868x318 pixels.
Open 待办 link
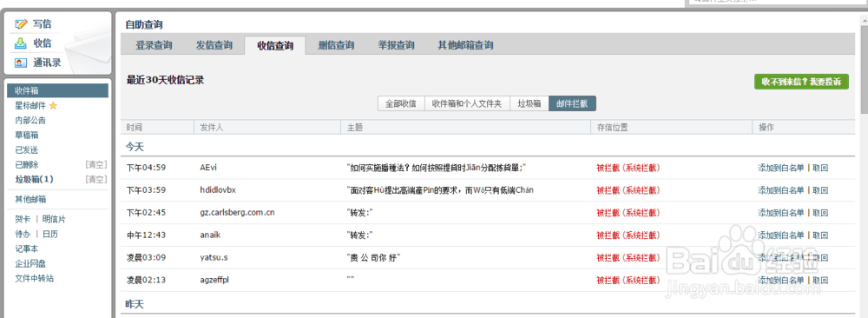23,235
